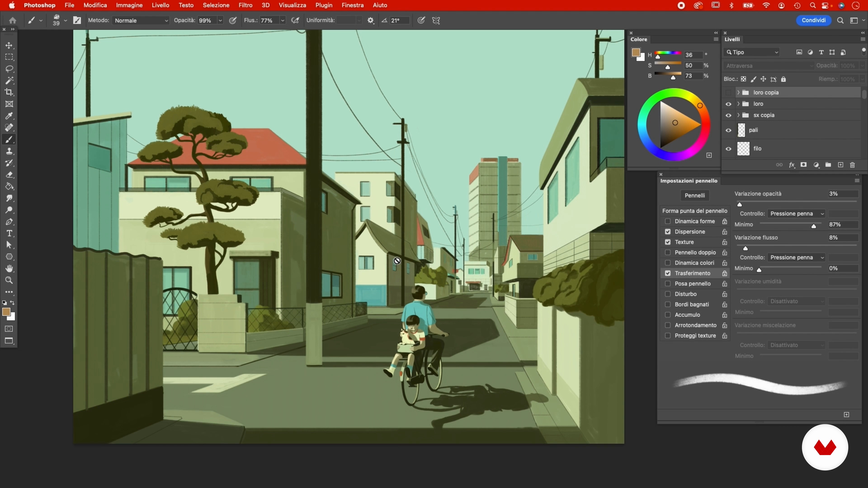The height and width of the screenshot is (488, 868).
Task: Click the delete layer trash icon
Action: coord(852,165)
